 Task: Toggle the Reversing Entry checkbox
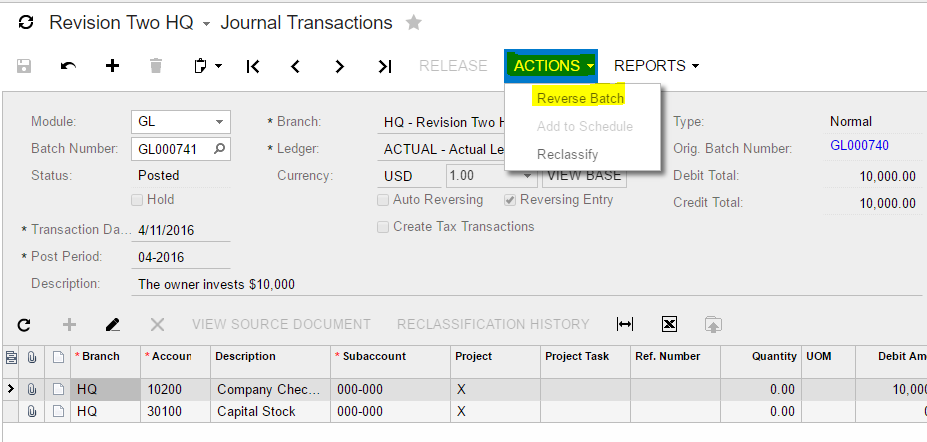(510, 200)
